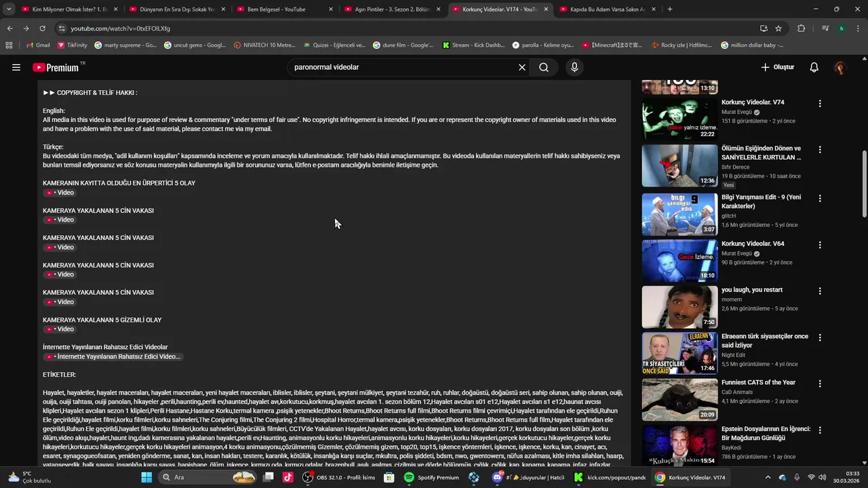Open the Murat Evegü channel under Korkunç Videolar. V64
The height and width of the screenshot is (488, 868).
[x=737, y=253]
